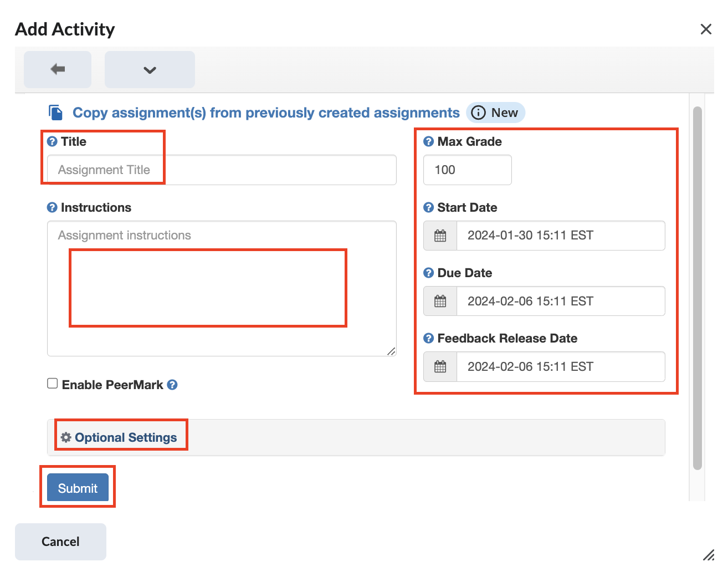
Task: Click help icon beside Enable PeerMark
Action: tap(172, 385)
